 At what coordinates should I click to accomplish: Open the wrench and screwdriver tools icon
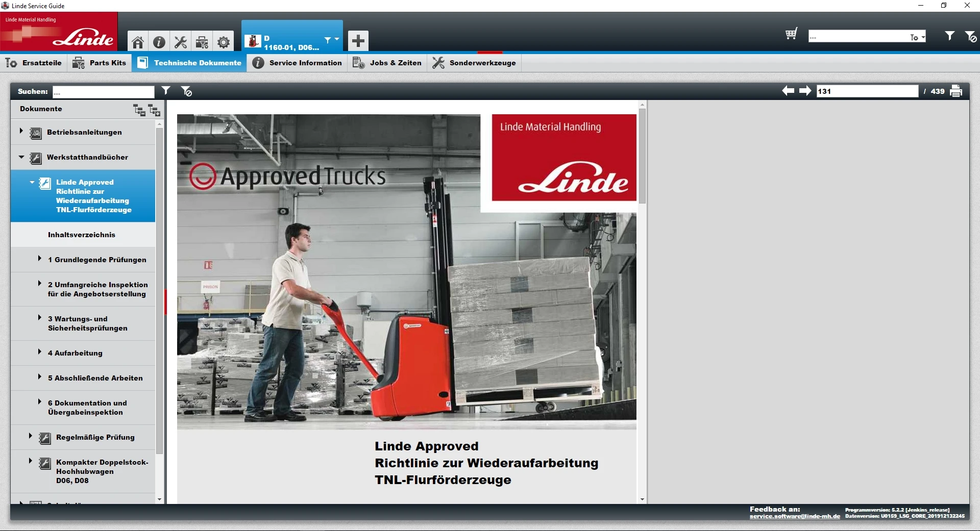pos(181,42)
